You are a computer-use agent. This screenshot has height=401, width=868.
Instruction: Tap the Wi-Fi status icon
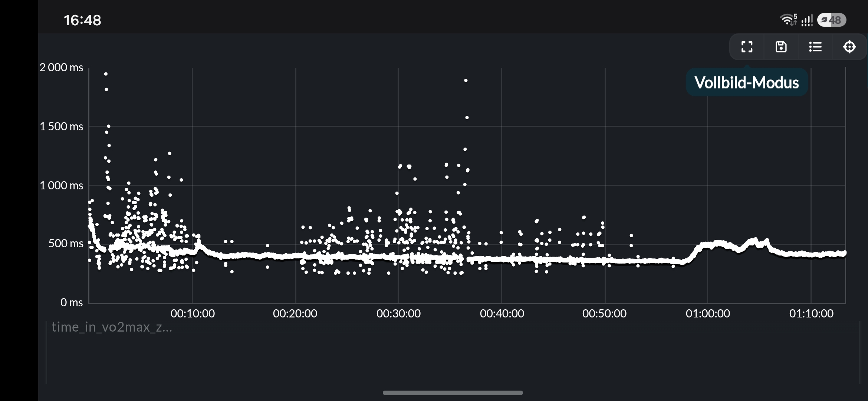click(788, 20)
